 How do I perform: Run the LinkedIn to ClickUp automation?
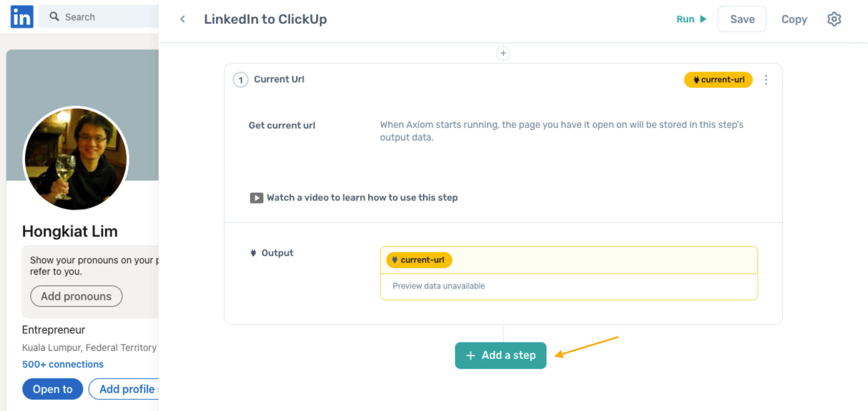click(691, 19)
